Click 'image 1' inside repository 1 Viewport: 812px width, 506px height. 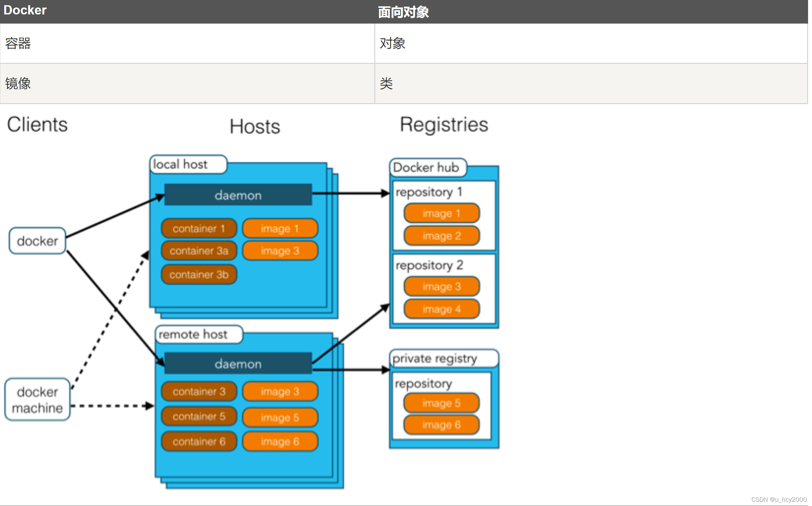coord(442,213)
